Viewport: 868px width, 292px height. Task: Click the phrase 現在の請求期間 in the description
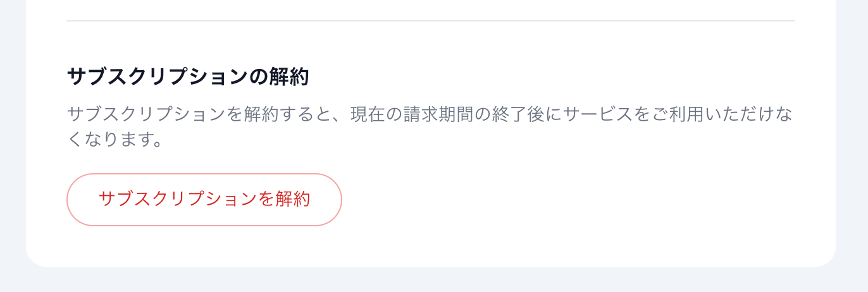coord(414,115)
